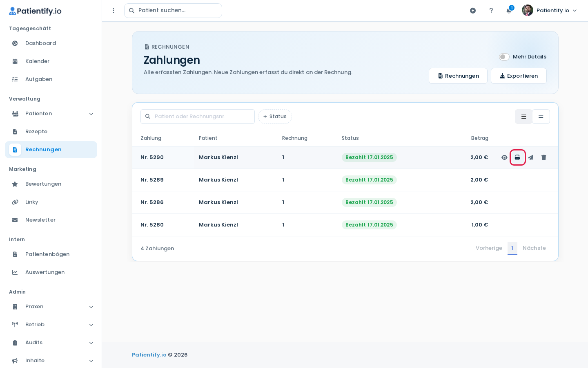Expand the Betrieb submenu
This screenshot has width=588, height=368.
[51, 325]
